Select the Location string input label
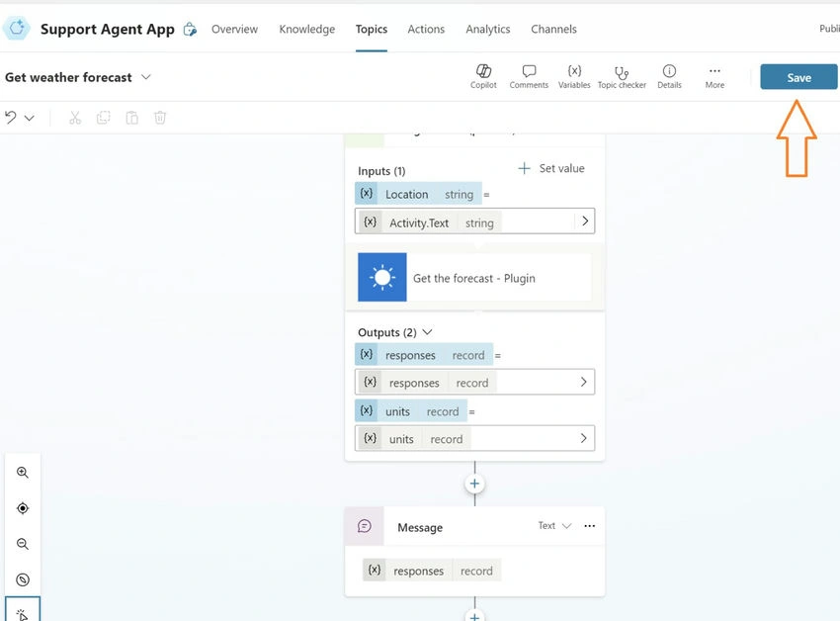 (418, 194)
